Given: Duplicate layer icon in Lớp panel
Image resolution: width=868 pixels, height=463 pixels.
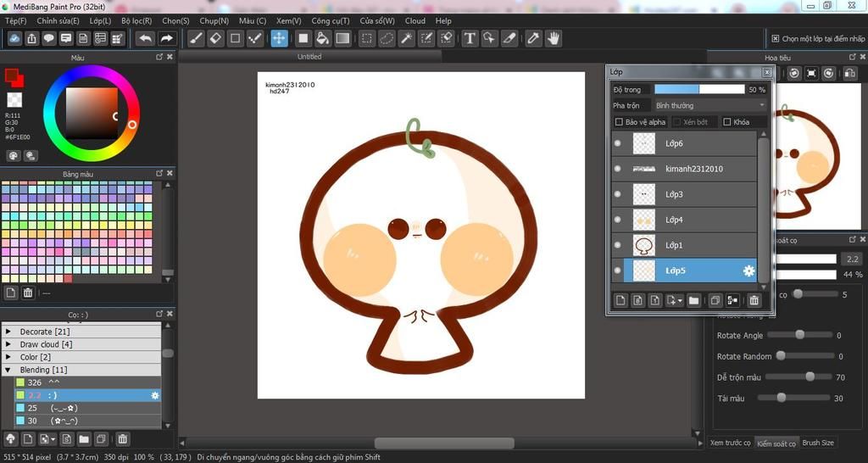Looking at the screenshot, I should tap(715, 300).
